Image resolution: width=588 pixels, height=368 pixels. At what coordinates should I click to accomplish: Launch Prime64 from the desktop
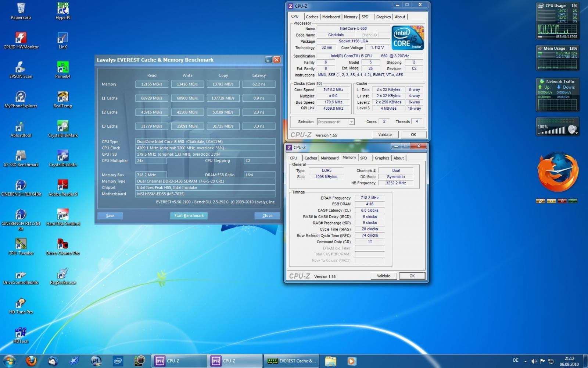(x=63, y=70)
